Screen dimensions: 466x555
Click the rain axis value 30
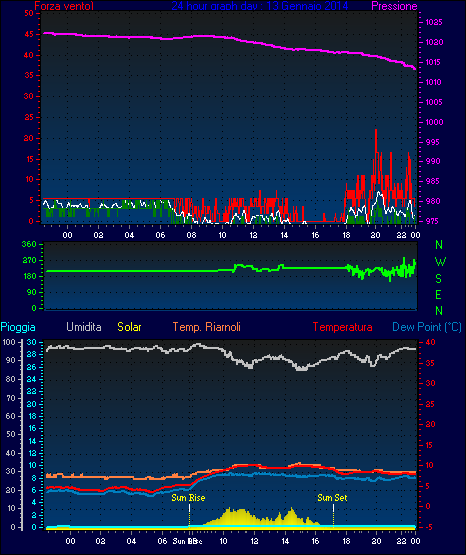coord(31,342)
